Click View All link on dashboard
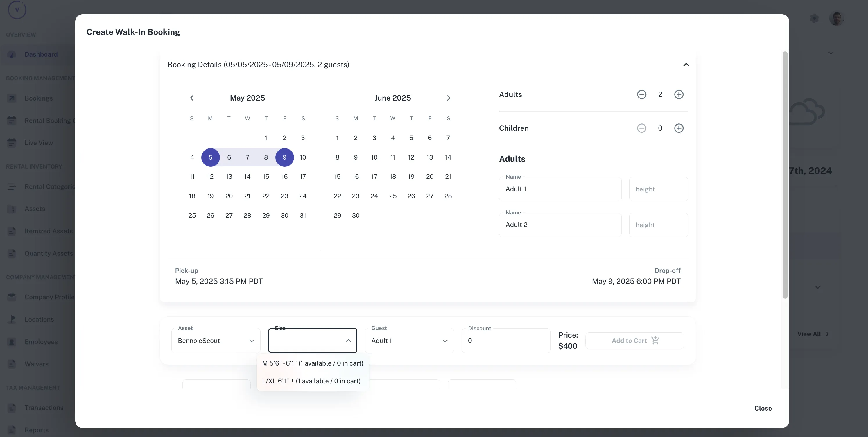The image size is (868, 437). pyautogui.click(x=813, y=334)
